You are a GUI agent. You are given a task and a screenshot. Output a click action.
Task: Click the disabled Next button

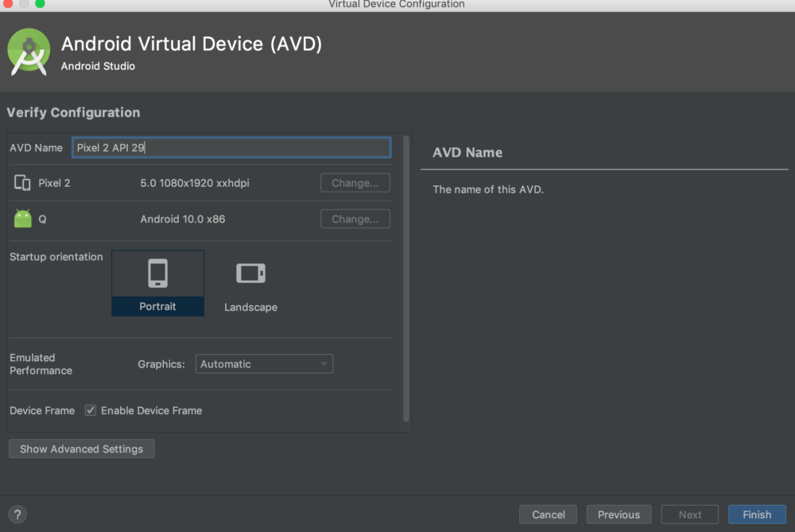[x=689, y=515]
